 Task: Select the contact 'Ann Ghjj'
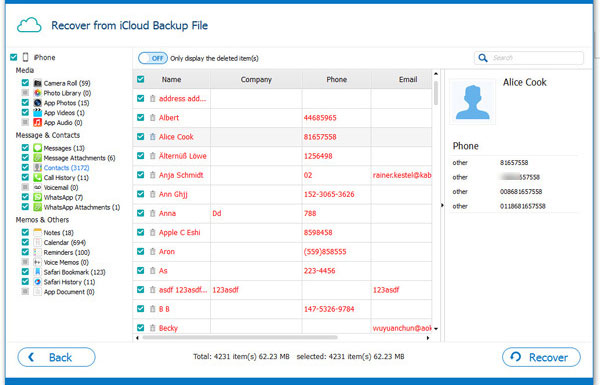[x=173, y=194]
